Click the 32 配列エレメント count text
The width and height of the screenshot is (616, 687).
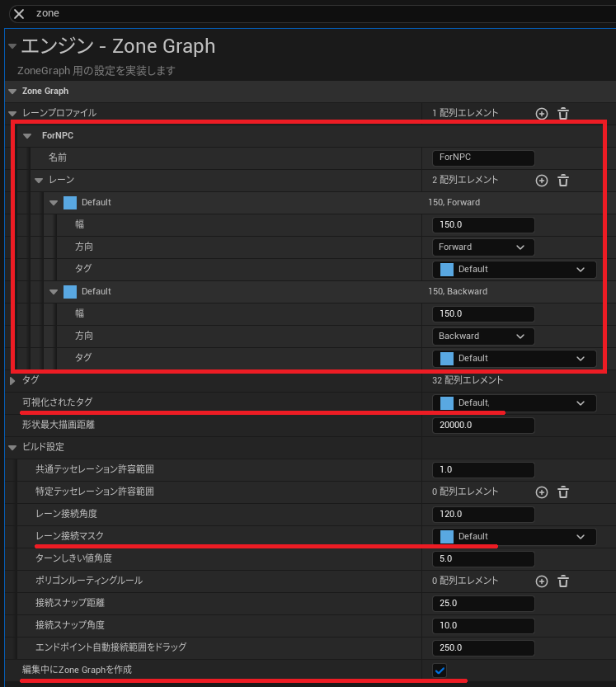coord(468,380)
